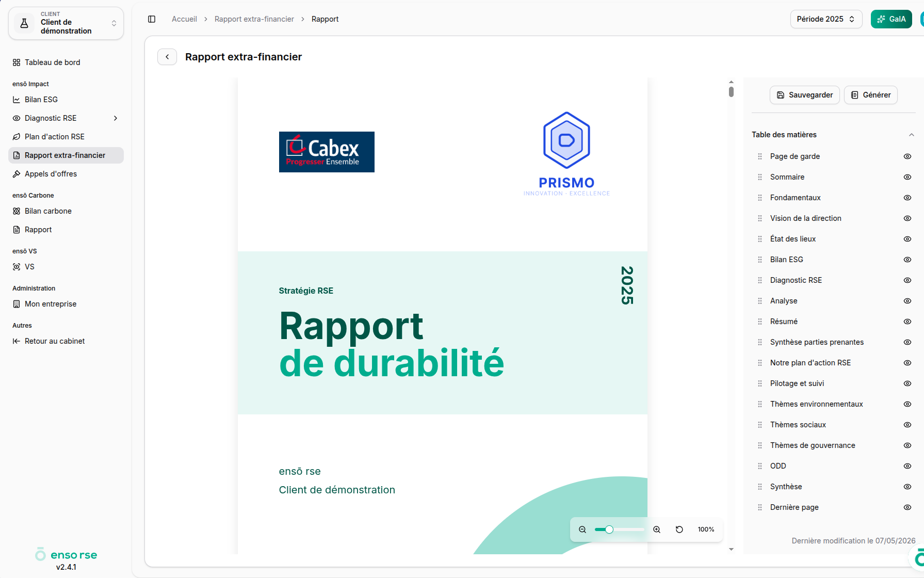The width and height of the screenshot is (924, 578).
Task: Go to Accueil breadcrumb
Action: [x=184, y=19]
